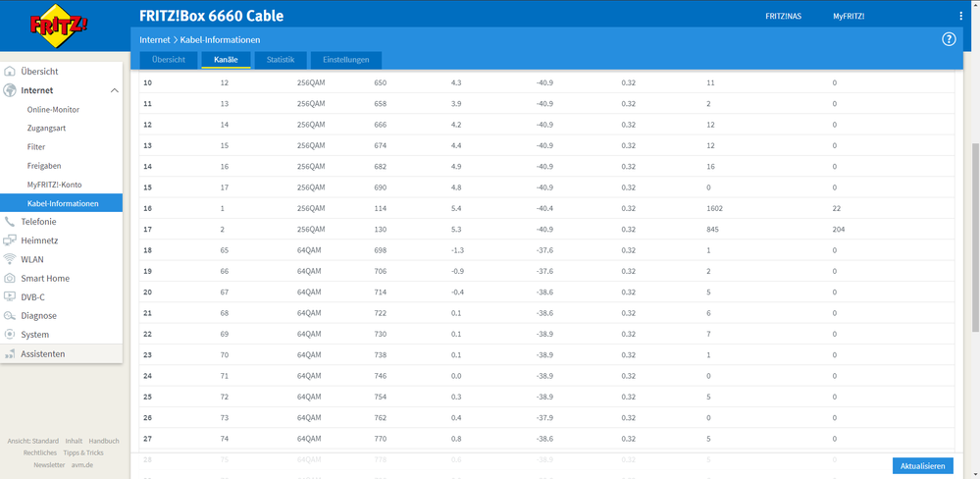Open MyFRITZ! link in header
Image resolution: width=980 pixels, height=479 pixels.
point(849,17)
